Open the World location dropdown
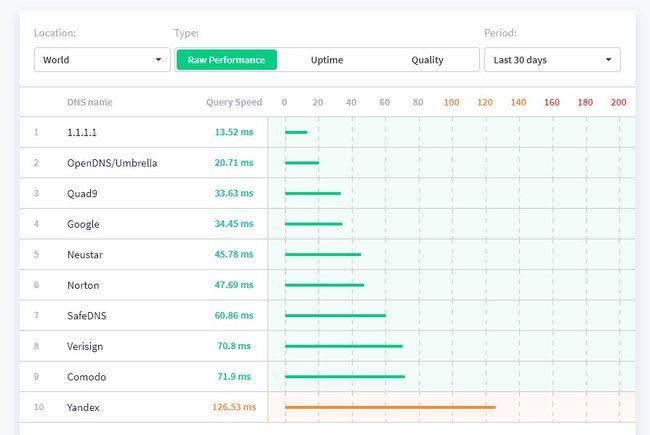The height and width of the screenshot is (435, 650). [102, 60]
